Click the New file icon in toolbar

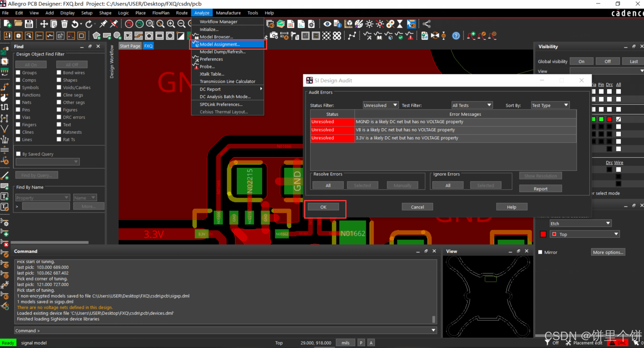[7, 24]
